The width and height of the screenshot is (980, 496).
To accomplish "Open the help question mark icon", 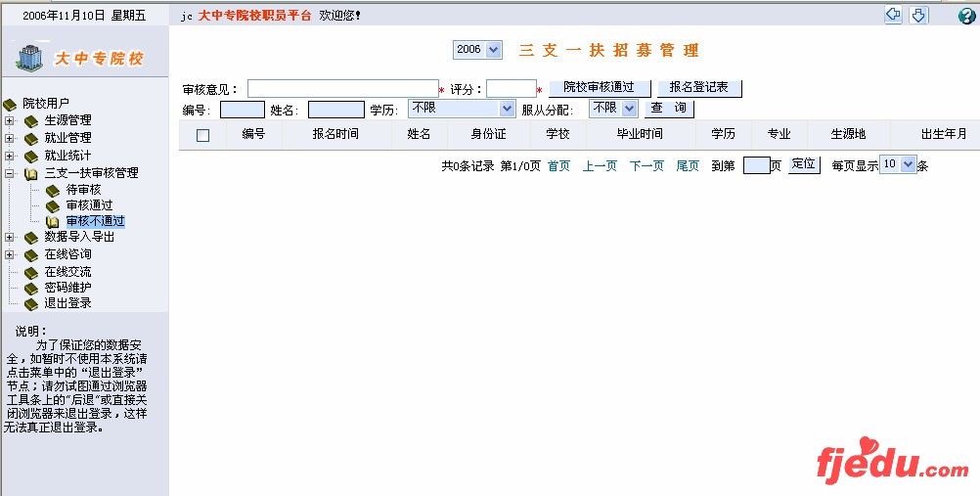I will (966, 16).
